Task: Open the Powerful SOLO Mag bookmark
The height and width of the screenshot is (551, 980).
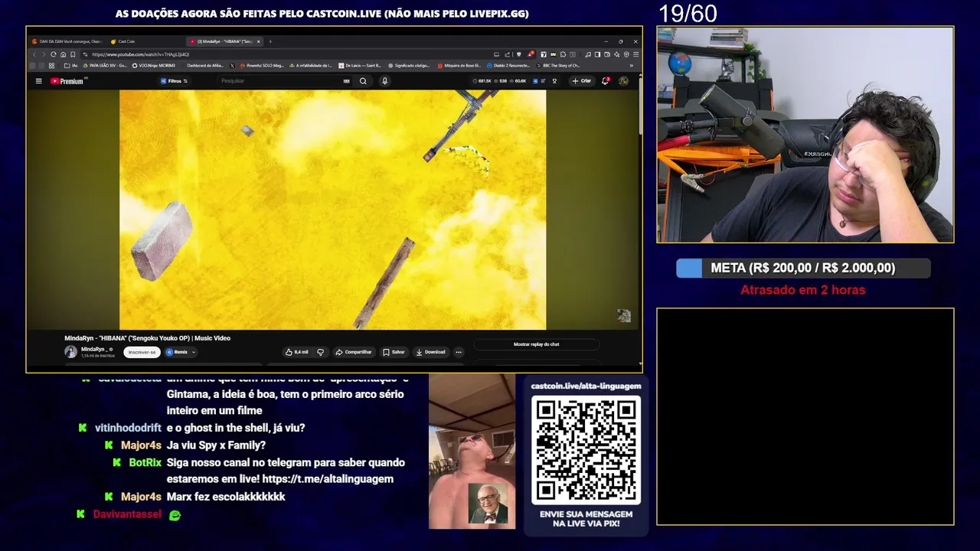Action: (x=262, y=65)
